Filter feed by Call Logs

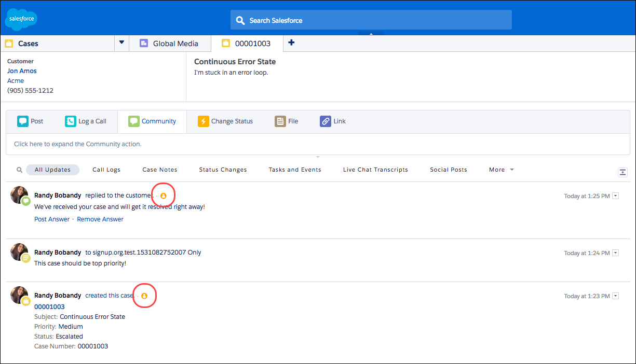pos(106,170)
